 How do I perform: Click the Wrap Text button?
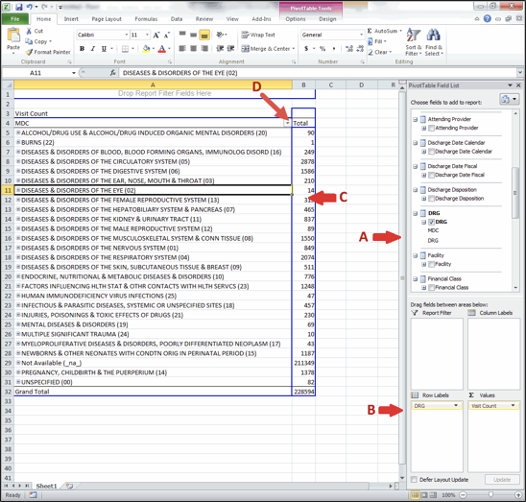pos(258,35)
